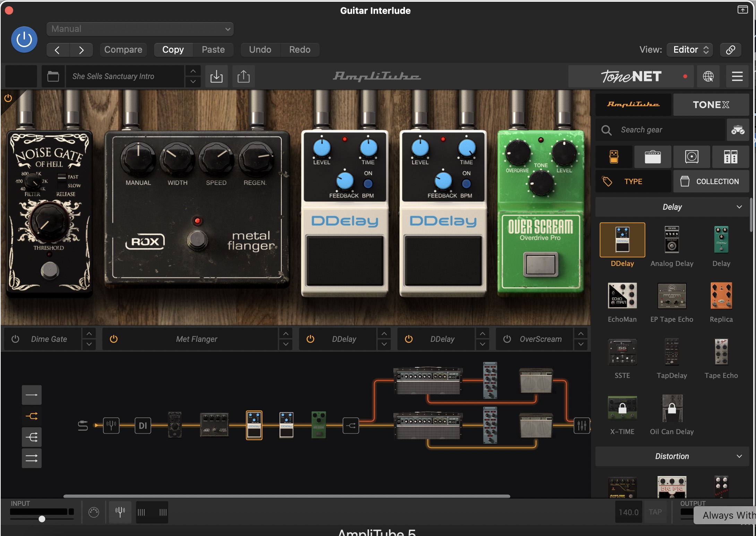This screenshot has width=756, height=536.
Task: Toggle second DDelay slot power
Action: click(x=409, y=339)
